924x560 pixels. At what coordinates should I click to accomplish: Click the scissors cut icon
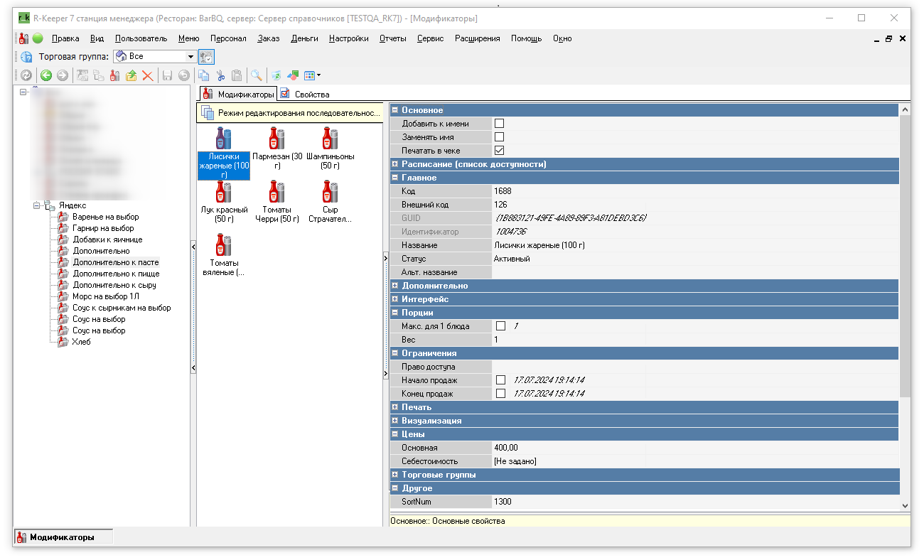click(x=220, y=75)
